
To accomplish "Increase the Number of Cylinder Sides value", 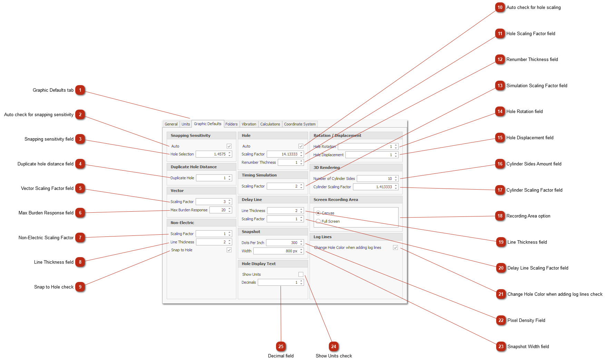I will click(x=396, y=177).
